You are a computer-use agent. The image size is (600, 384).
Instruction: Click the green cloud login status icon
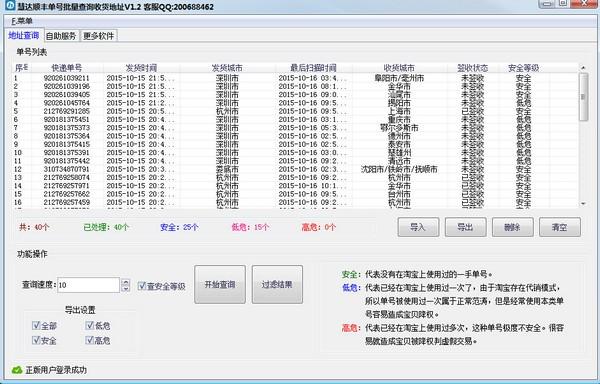(x=17, y=369)
